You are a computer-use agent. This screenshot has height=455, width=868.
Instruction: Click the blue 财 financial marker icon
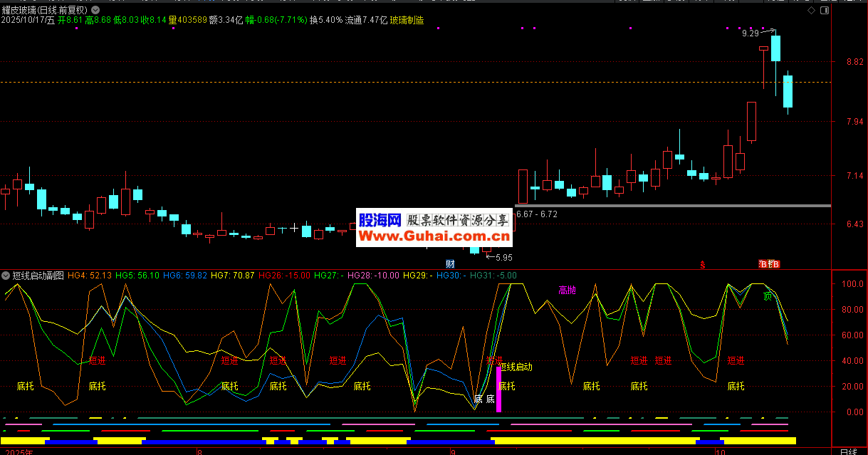pyautogui.click(x=450, y=264)
